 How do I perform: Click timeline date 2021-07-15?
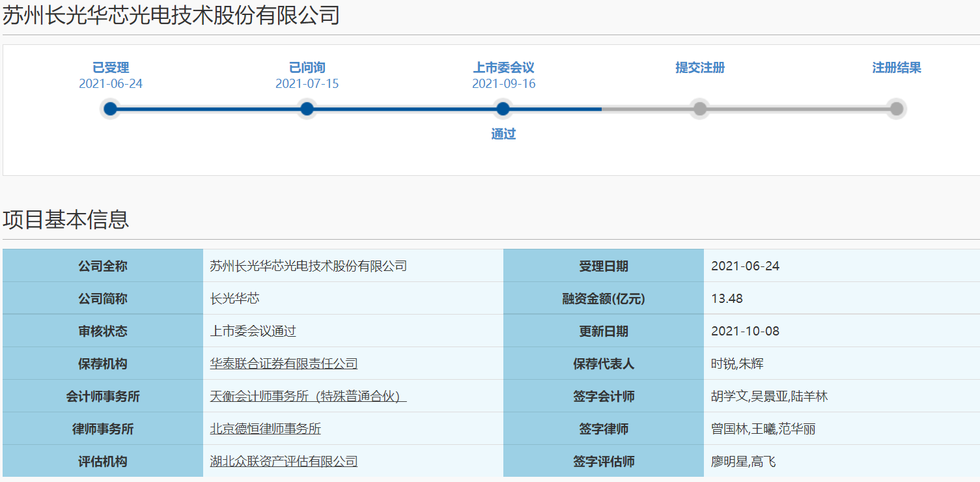click(x=307, y=84)
